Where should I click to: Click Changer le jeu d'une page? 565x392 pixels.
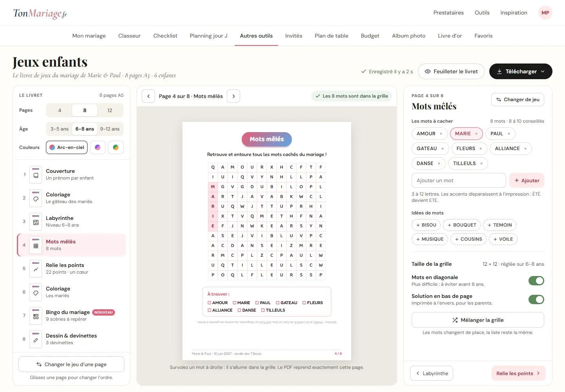(x=71, y=364)
